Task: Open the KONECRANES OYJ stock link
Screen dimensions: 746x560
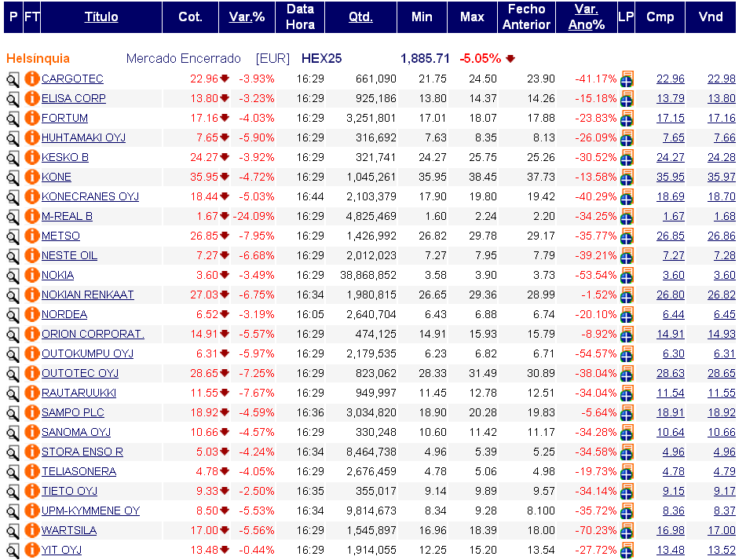Action: point(90,196)
